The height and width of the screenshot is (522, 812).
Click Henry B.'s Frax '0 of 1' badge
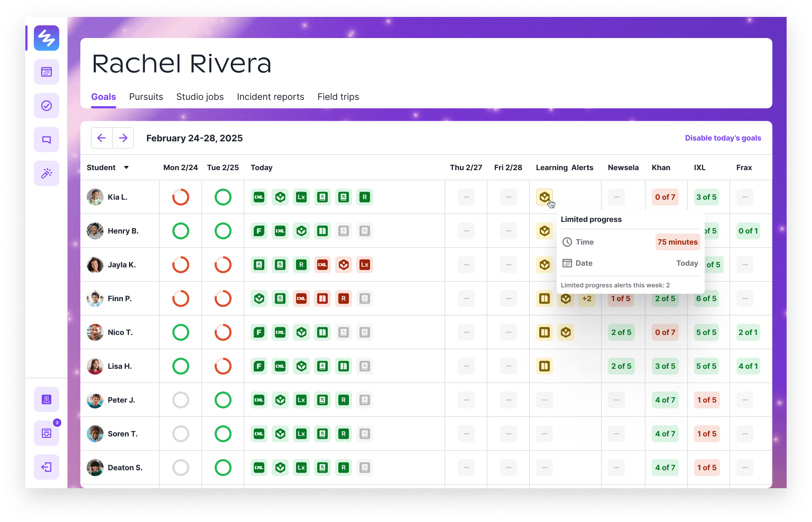click(x=748, y=231)
